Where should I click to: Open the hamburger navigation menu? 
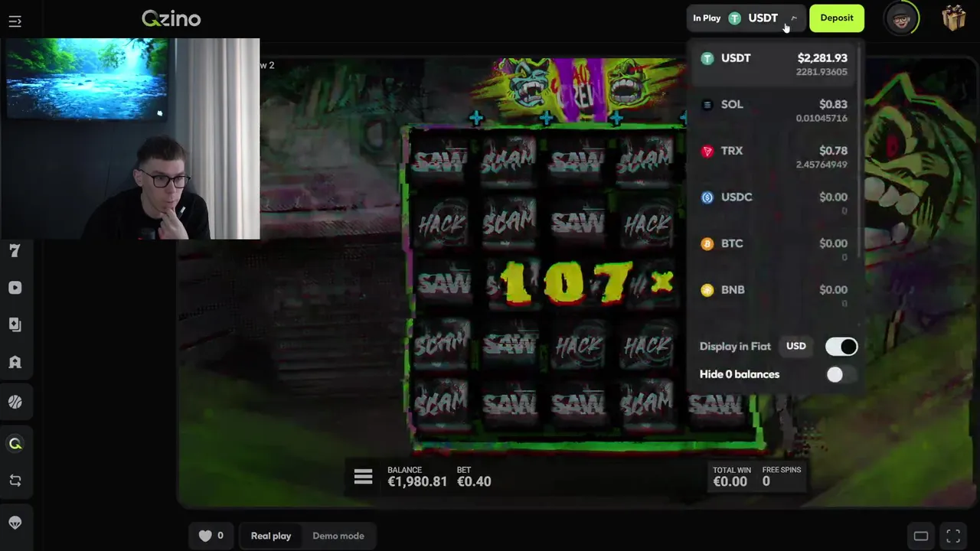click(15, 21)
